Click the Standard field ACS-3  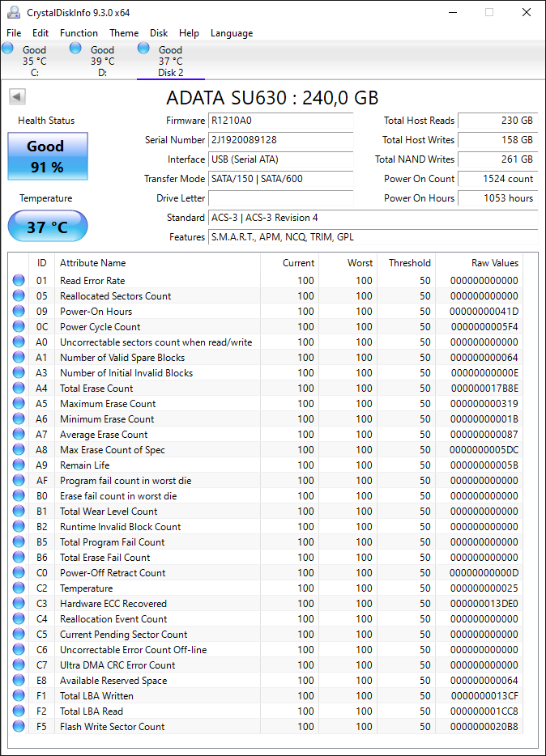pyautogui.click(x=373, y=218)
